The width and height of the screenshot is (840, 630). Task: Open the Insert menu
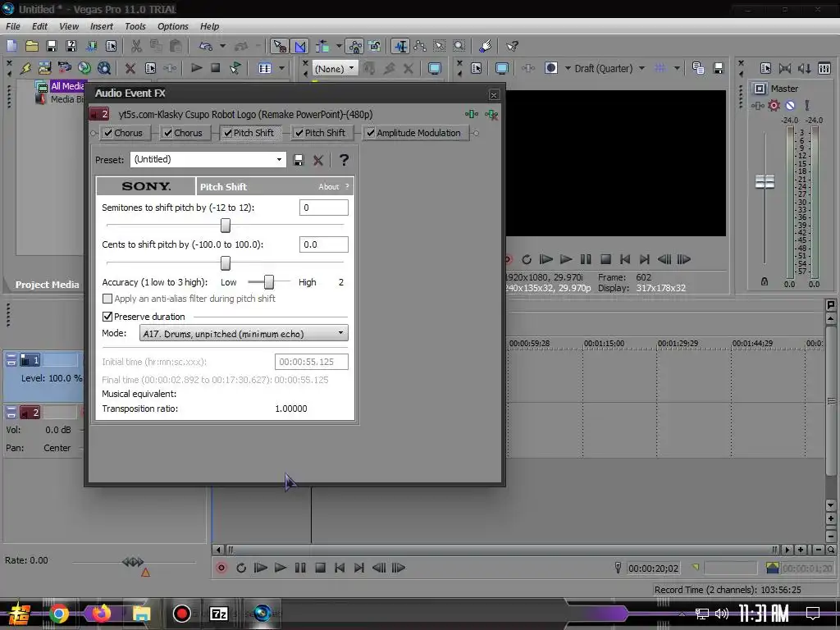(x=101, y=26)
